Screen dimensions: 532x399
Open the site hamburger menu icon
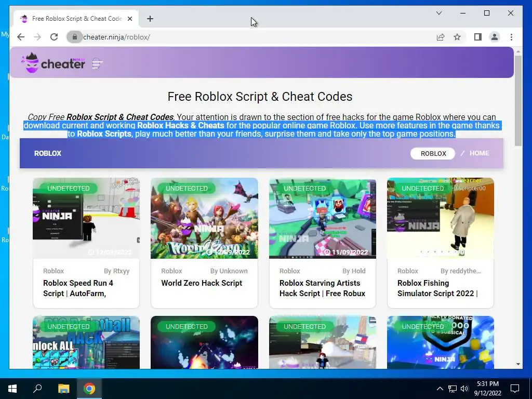(97, 63)
